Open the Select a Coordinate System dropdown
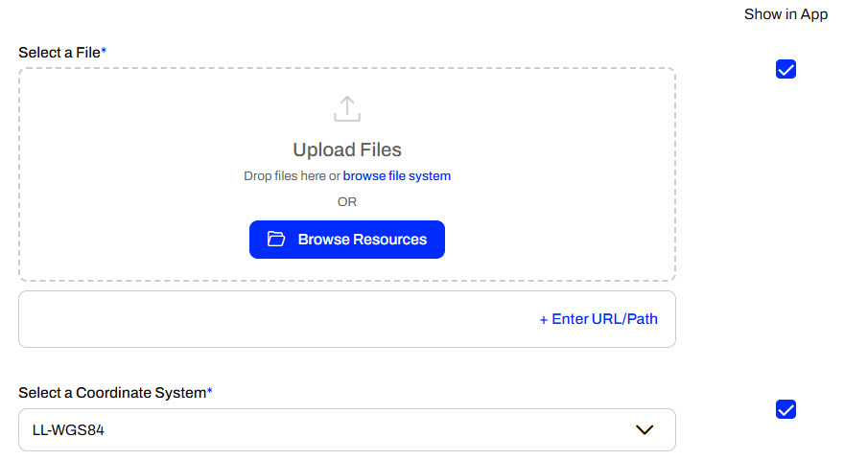The image size is (868, 460). (x=346, y=430)
